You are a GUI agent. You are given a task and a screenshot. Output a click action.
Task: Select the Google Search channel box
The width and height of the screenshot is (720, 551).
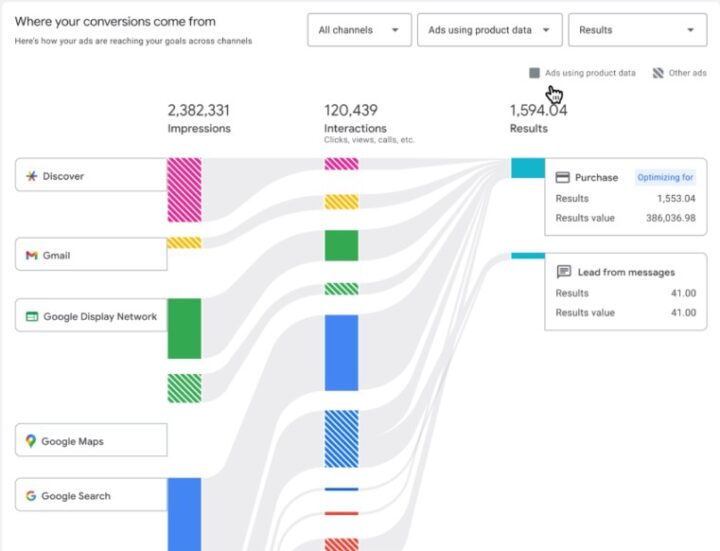pyautogui.click(x=91, y=495)
